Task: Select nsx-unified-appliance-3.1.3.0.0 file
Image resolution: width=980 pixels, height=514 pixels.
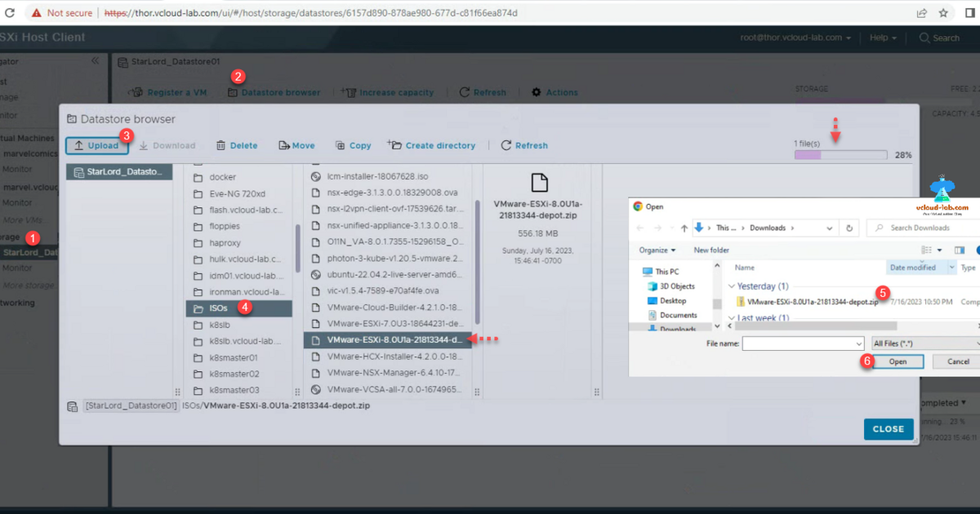Action: coord(386,225)
